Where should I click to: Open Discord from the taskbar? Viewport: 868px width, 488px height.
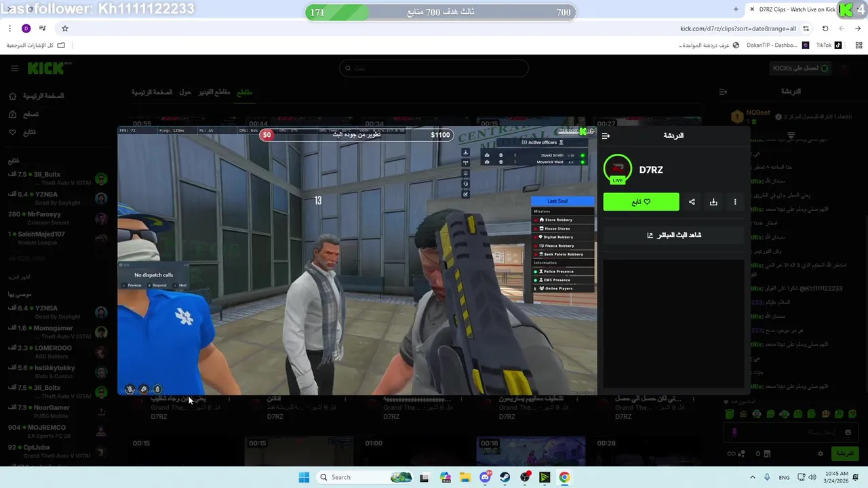pyautogui.click(x=485, y=477)
